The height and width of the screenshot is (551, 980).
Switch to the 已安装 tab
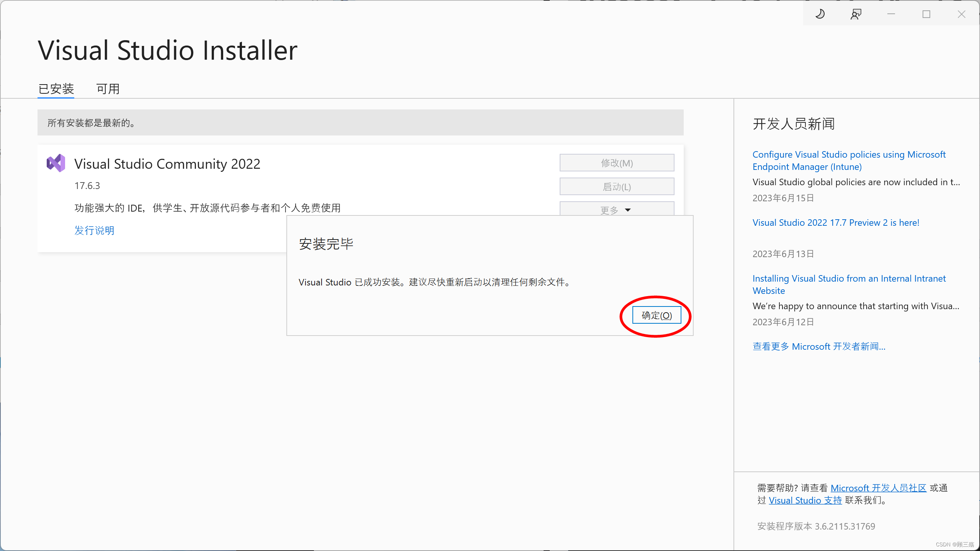click(x=56, y=89)
